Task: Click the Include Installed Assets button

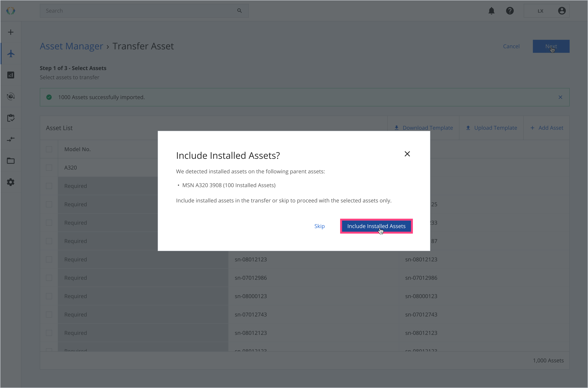Action: coord(376,226)
